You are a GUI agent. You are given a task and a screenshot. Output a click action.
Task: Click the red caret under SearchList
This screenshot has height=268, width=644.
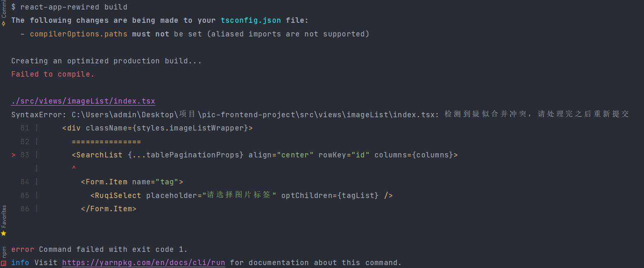tap(74, 168)
